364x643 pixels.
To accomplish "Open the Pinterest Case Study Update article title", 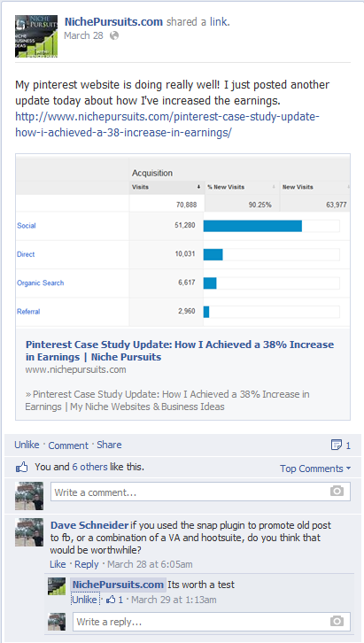I will point(180,351).
